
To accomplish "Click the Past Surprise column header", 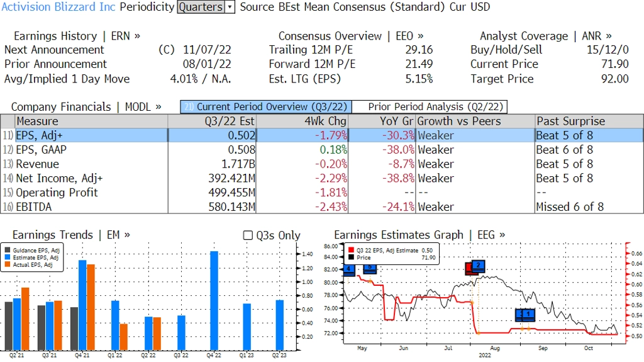I will tap(589, 122).
